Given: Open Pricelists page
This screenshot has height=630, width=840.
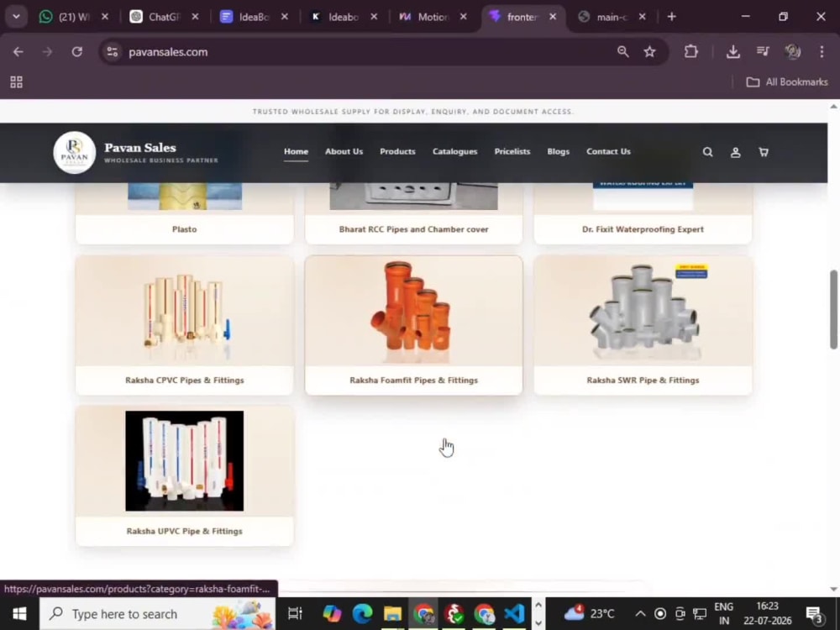Looking at the screenshot, I should click(512, 151).
